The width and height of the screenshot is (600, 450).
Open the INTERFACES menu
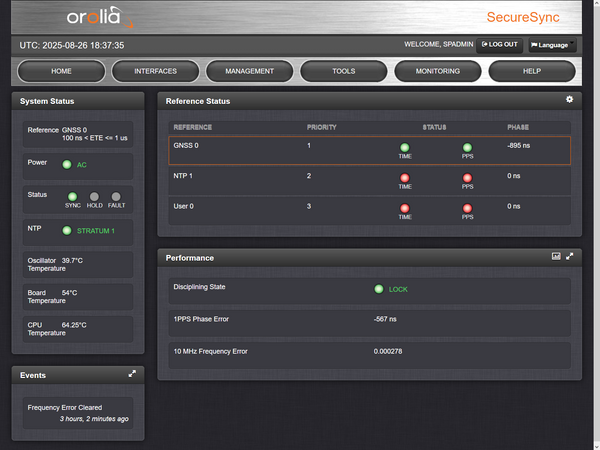coord(155,71)
